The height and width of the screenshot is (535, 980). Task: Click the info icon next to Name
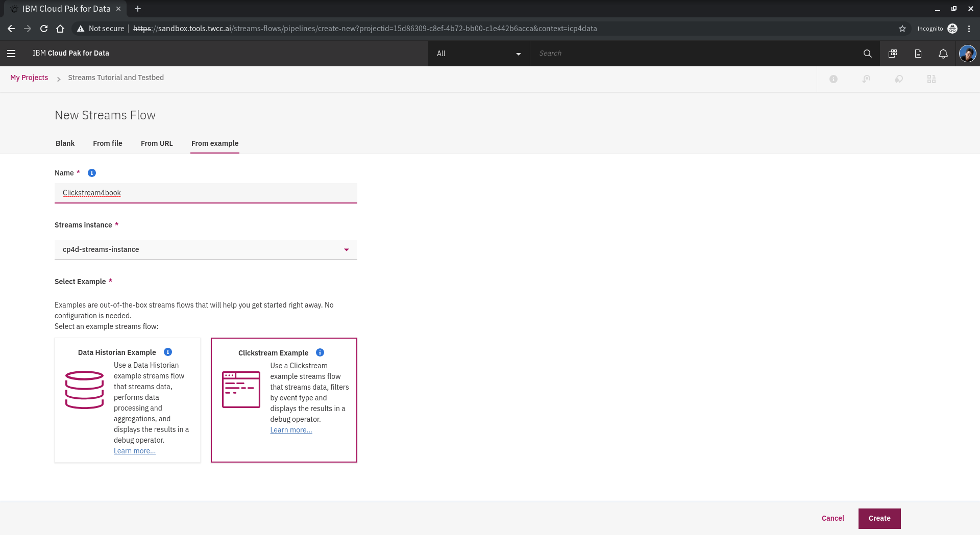(92, 173)
